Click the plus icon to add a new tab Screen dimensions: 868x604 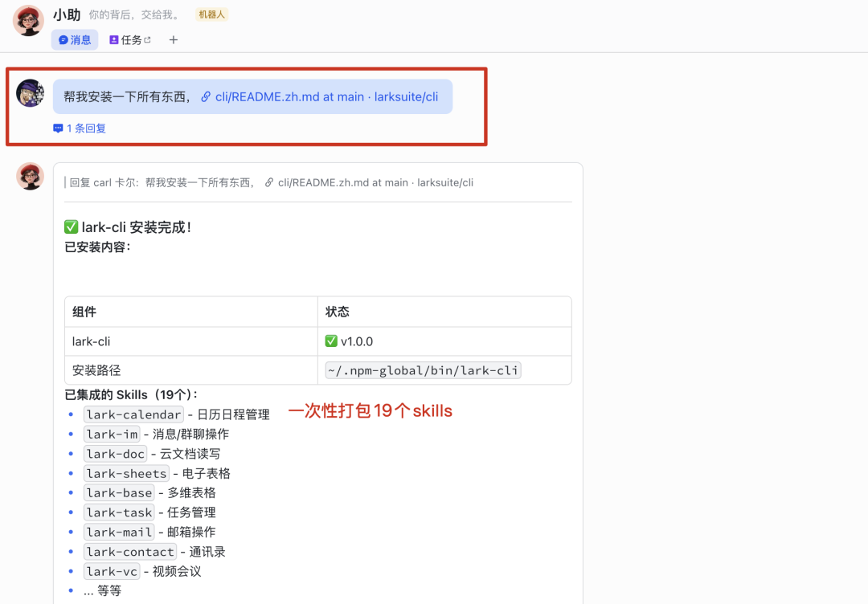[174, 39]
